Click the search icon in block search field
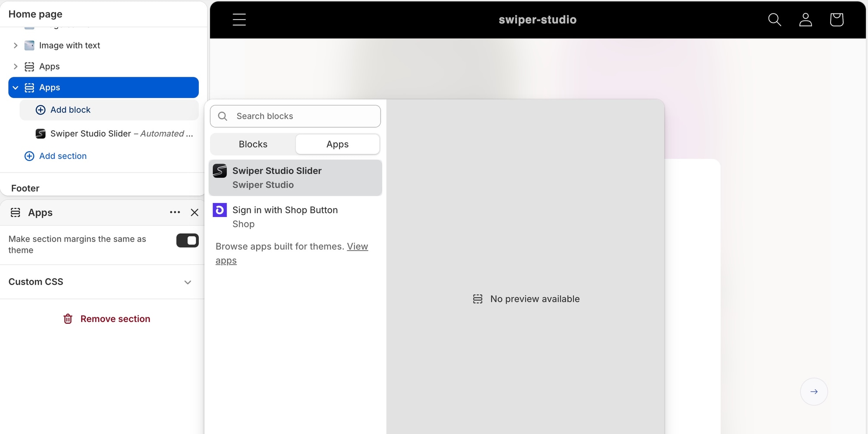This screenshot has width=868, height=434. click(x=223, y=116)
